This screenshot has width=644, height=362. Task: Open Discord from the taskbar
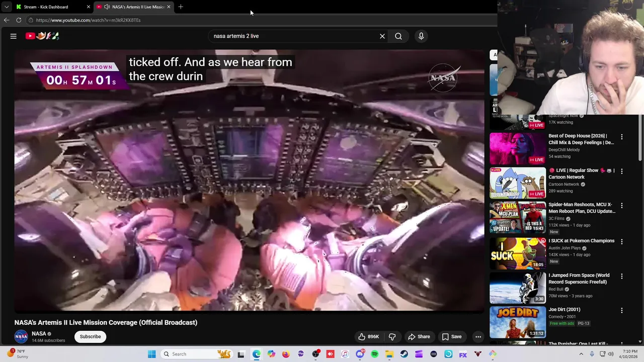(x=360, y=354)
